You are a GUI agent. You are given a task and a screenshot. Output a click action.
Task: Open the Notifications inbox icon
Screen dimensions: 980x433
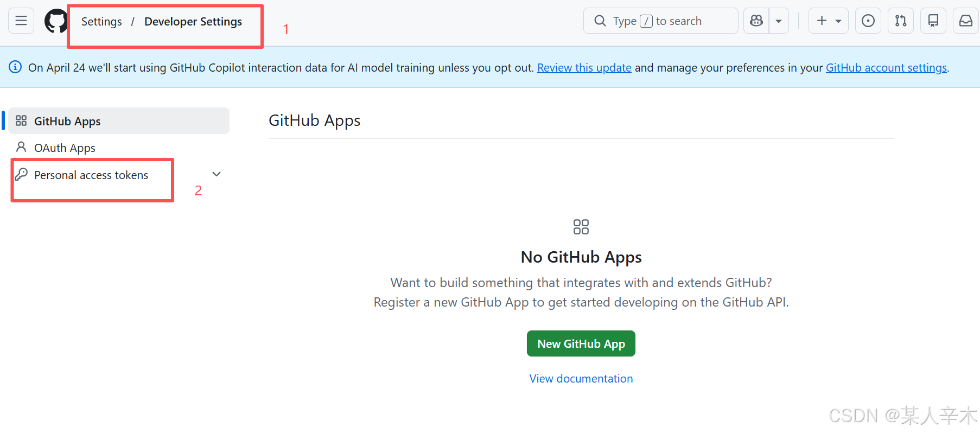966,21
